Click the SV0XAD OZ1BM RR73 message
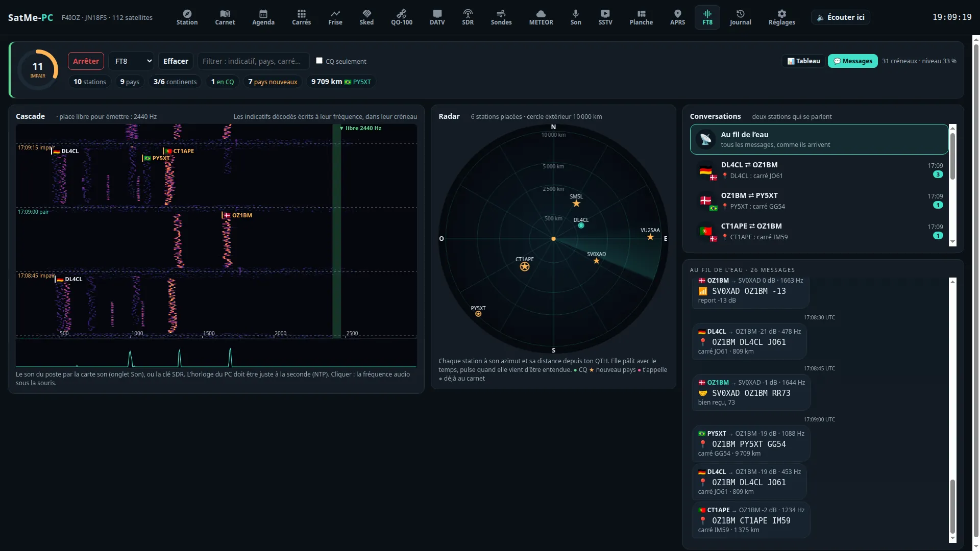980x551 pixels. click(751, 392)
